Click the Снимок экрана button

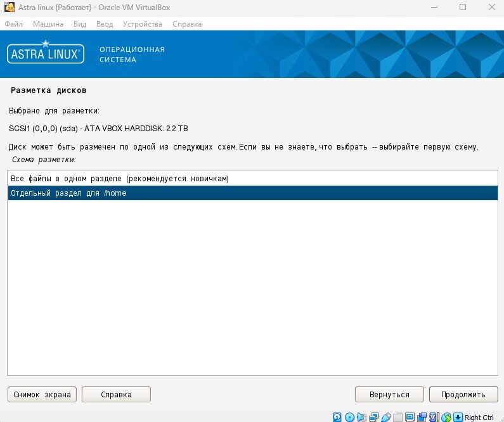tap(42, 394)
